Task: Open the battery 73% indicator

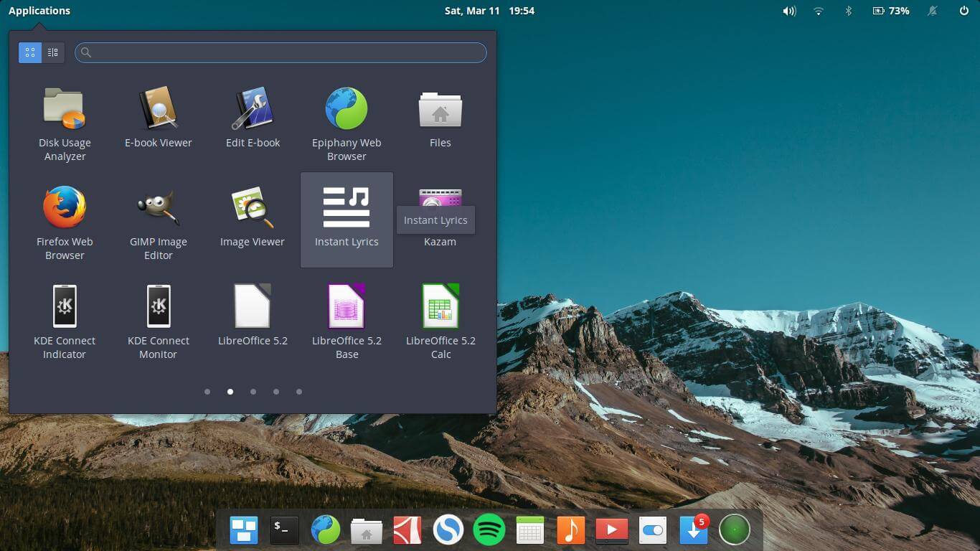Action: tap(890, 11)
